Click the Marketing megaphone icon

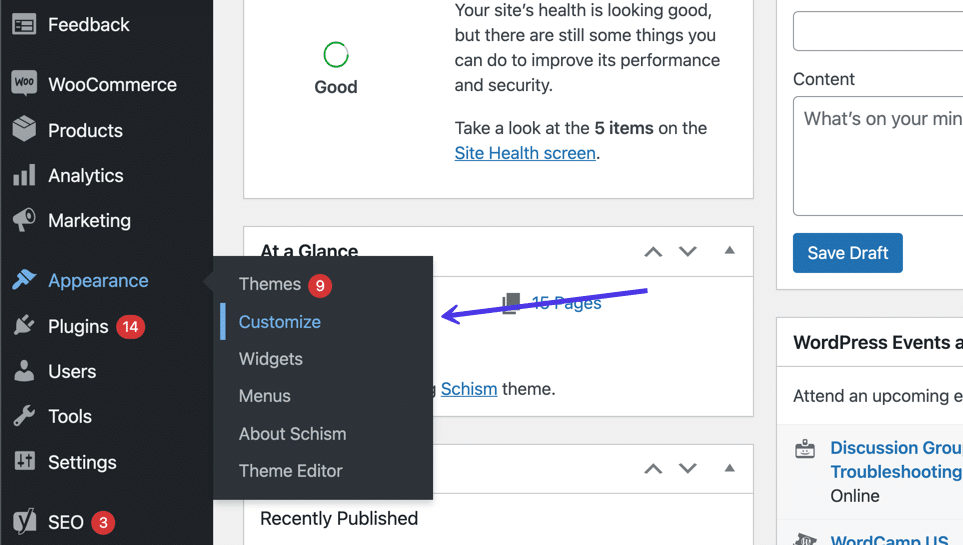click(24, 220)
